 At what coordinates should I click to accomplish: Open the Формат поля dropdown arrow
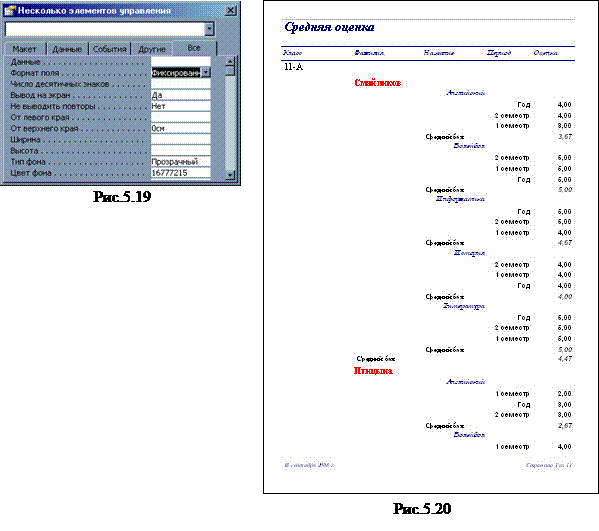pyautogui.click(x=206, y=73)
